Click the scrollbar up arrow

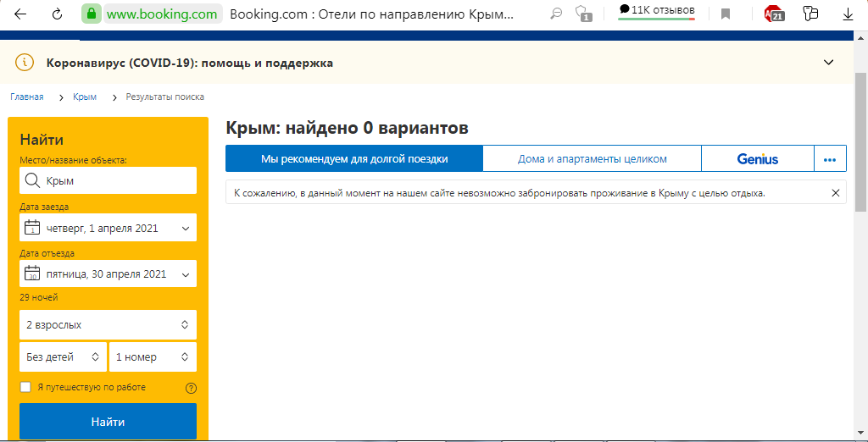[861, 37]
